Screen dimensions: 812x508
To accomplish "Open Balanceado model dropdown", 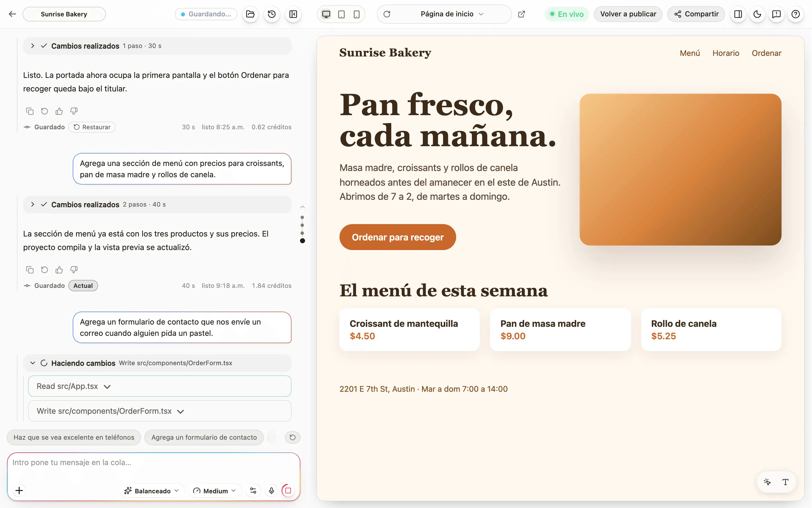I will [151, 491].
